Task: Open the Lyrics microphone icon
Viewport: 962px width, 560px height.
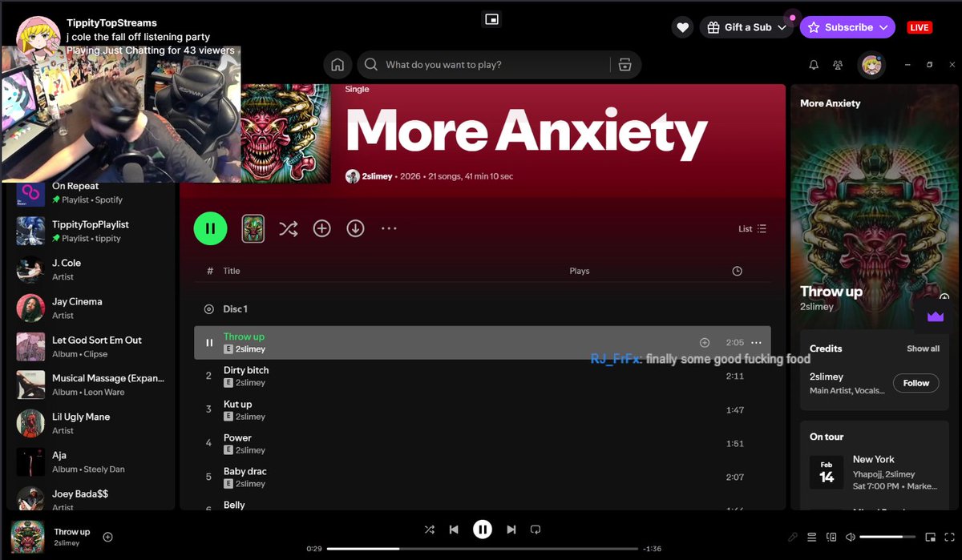Action: point(793,537)
